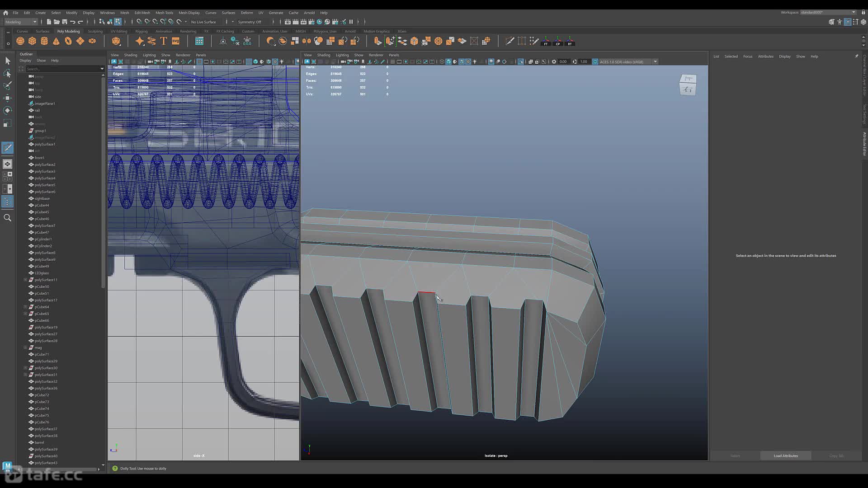This screenshot has height=488, width=868.
Task: Open the persp panel Shading menu
Action: click(324, 55)
